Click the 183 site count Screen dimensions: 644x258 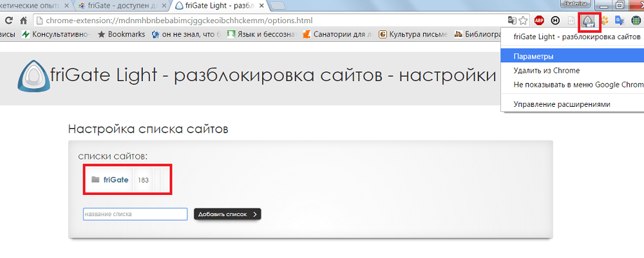click(x=143, y=180)
